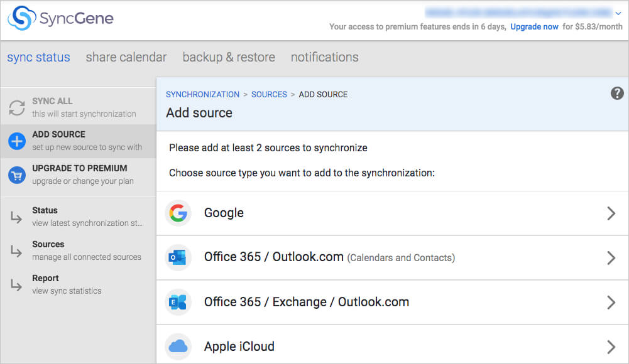Viewport: 629px width, 364px height.
Task: Open the Office 365 / Outlook.com row chevron
Action: (x=611, y=258)
